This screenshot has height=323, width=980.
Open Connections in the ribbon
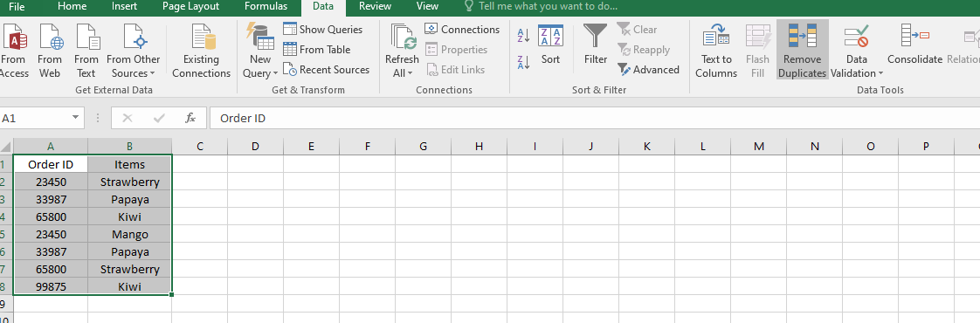click(x=463, y=29)
